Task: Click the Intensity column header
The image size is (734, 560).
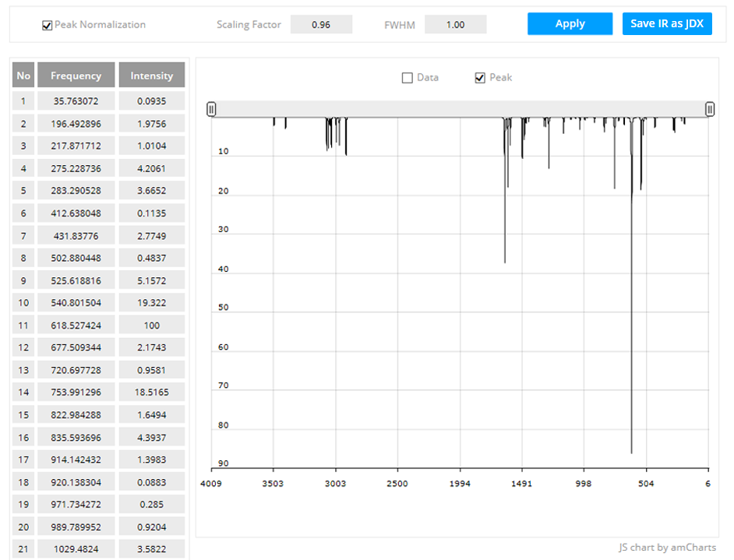Action: pyautogui.click(x=152, y=76)
